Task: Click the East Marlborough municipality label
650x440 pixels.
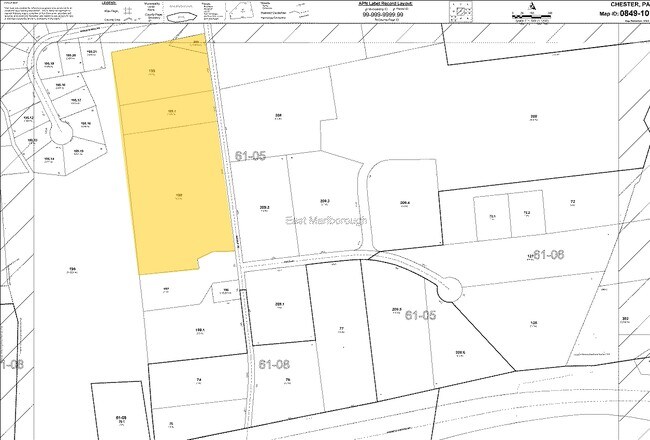Action: click(x=326, y=220)
